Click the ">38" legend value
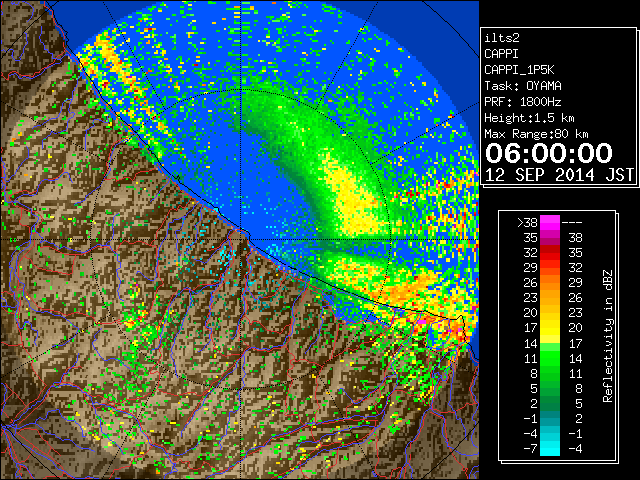Screen dimensions: 640x480 527,222
